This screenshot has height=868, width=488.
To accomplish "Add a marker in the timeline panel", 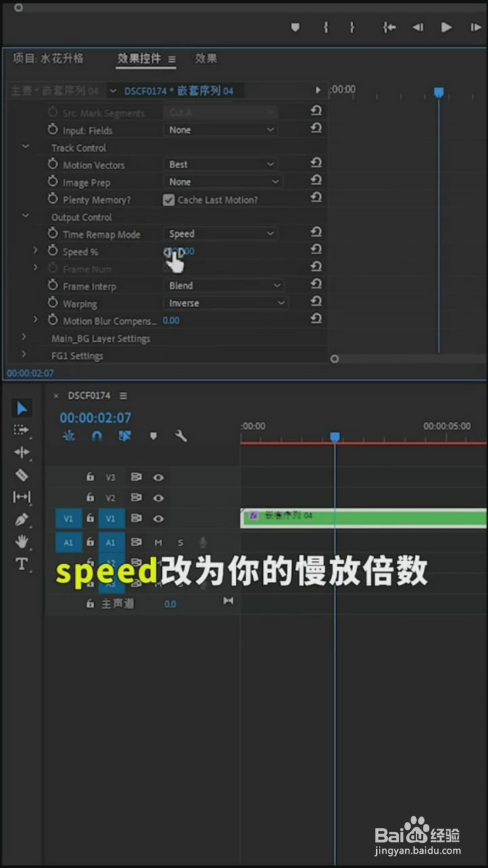I will click(153, 436).
